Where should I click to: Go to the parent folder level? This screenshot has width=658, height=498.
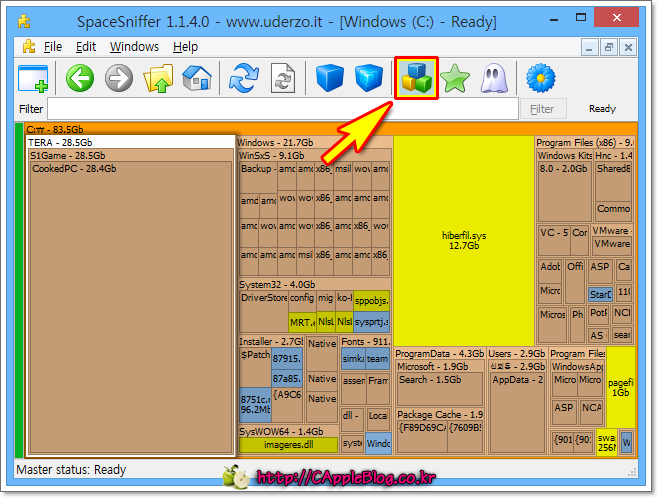(158, 78)
